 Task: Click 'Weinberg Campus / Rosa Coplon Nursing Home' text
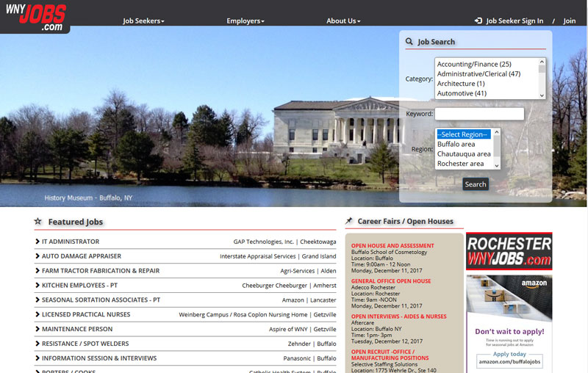243,315
